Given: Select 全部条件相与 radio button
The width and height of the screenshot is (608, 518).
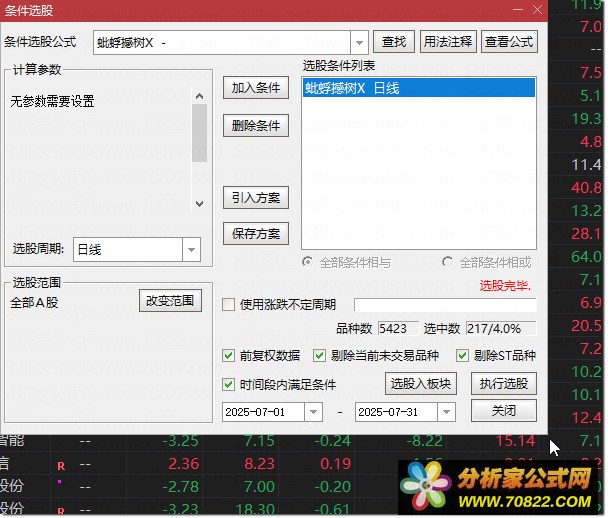Looking at the screenshot, I should pyautogui.click(x=307, y=262).
